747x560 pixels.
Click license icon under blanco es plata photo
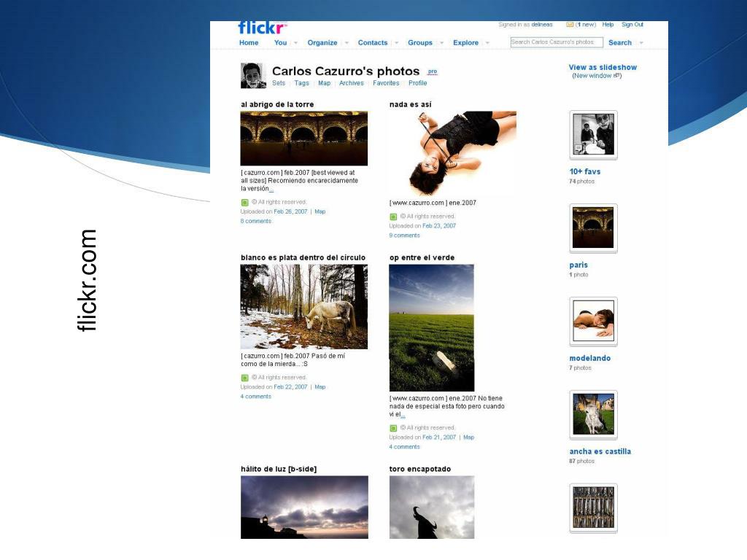(x=245, y=378)
